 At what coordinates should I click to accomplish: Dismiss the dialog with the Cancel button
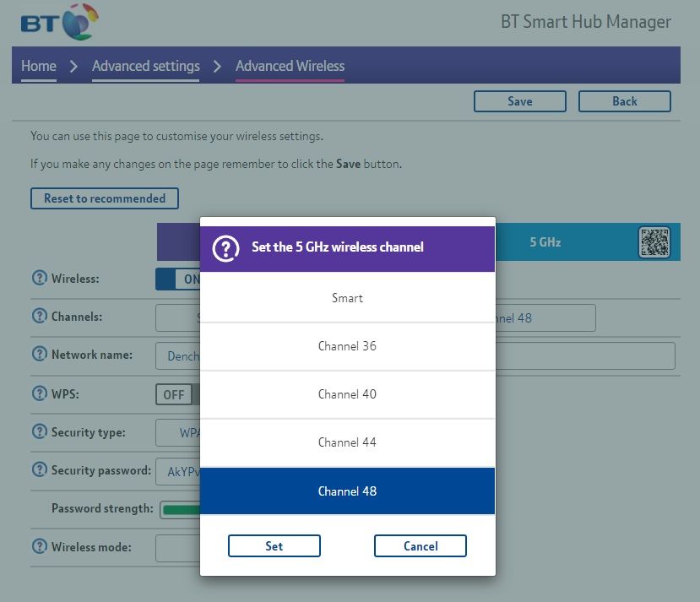coord(421,545)
